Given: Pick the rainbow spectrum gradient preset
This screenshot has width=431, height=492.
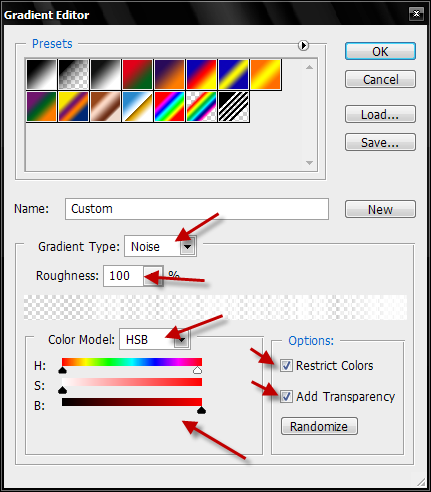Looking at the screenshot, I should [169, 107].
